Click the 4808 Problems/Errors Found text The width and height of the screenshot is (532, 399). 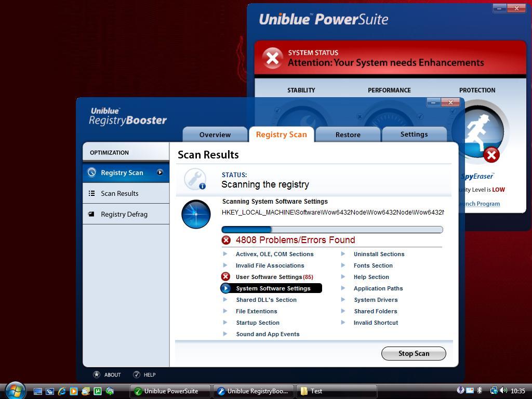(296, 240)
